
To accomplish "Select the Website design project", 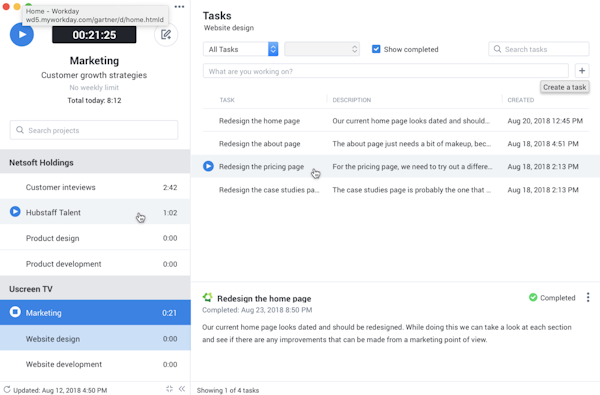I will (x=95, y=338).
